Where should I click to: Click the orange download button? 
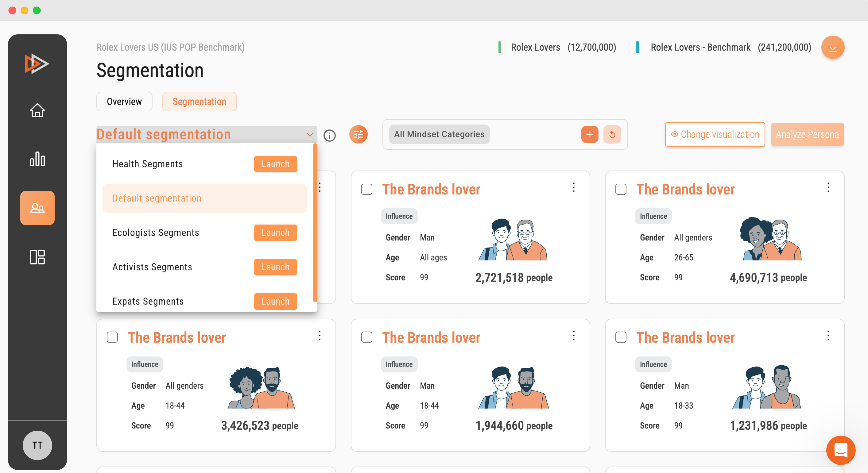pyautogui.click(x=833, y=47)
